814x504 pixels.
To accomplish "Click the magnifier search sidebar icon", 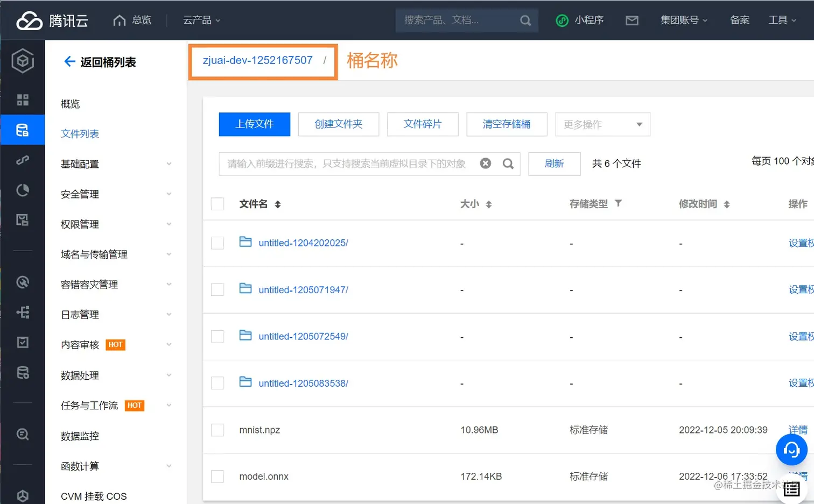I will 23,434.
